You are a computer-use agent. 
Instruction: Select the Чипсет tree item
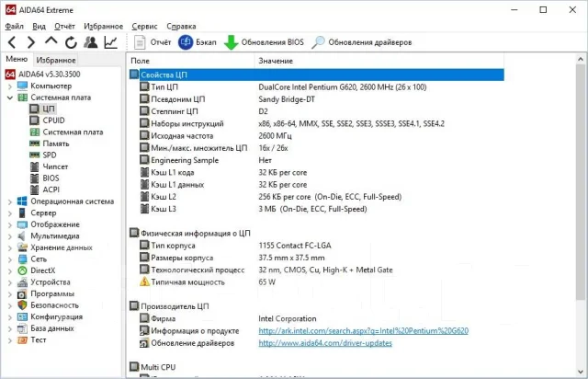[49, 167]
